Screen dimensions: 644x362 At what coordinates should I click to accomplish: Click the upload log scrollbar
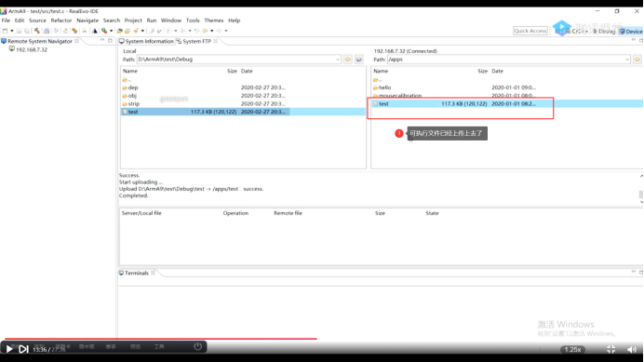(640, 194)
